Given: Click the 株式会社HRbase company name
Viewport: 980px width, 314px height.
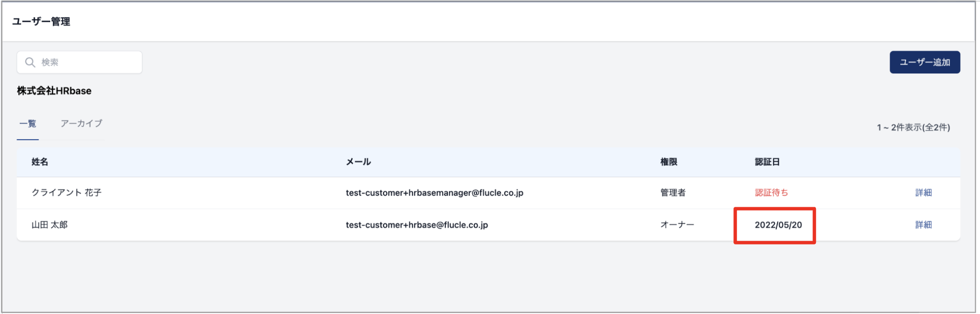Looking at the screenshot, I should pos(54,91).
